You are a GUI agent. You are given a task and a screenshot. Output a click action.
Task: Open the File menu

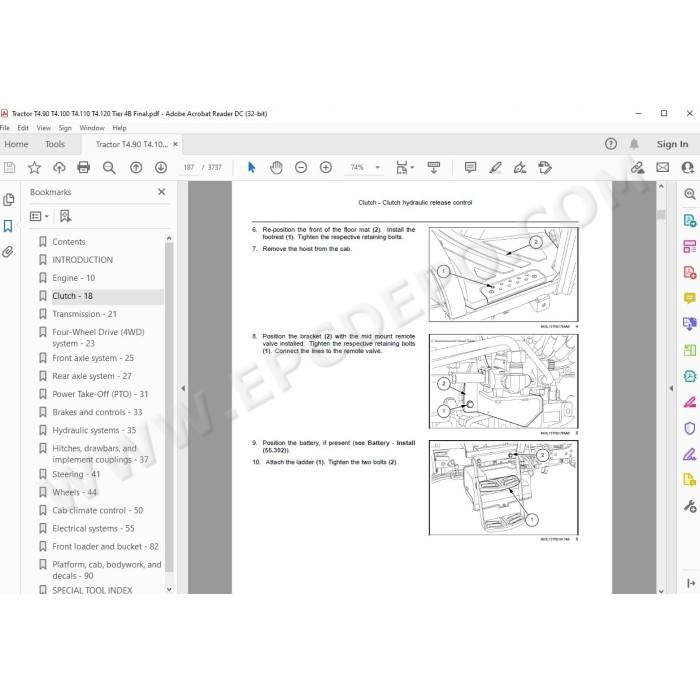tap(5, 128)
